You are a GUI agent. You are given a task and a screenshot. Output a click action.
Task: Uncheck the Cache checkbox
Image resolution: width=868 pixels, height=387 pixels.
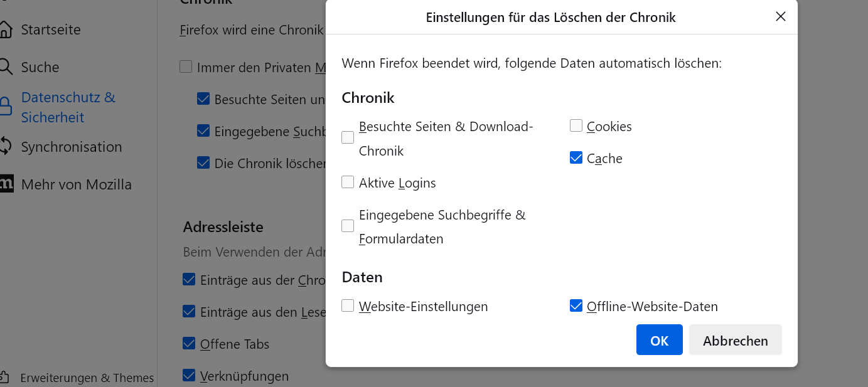pyautogui.click(x=576, y=158)
